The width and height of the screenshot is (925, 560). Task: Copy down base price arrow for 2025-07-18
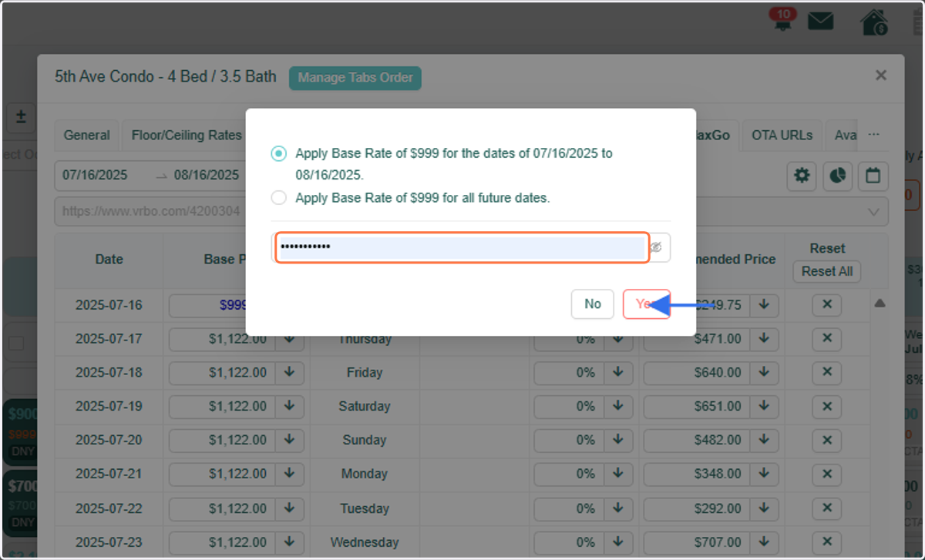[290, 372]
